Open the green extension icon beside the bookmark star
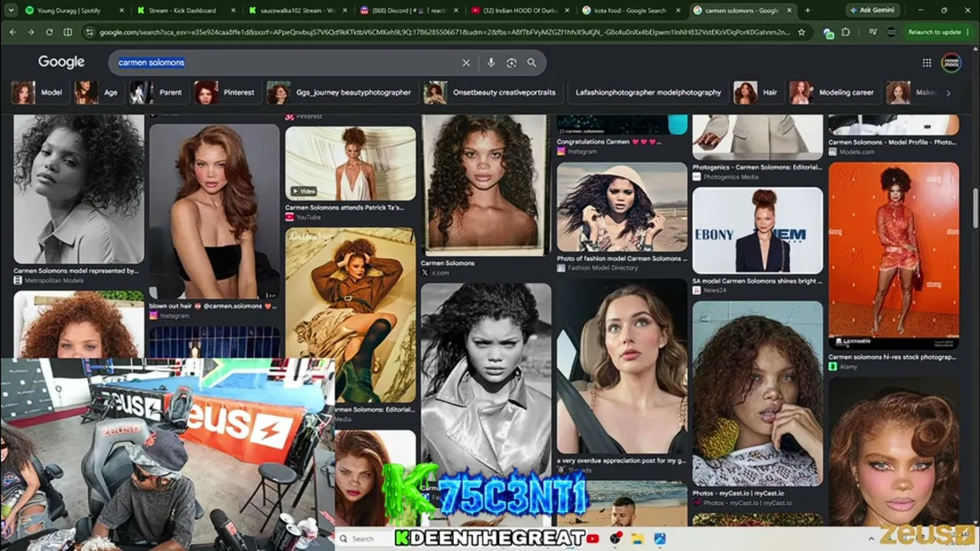Screen dimensions: 980x551 [x=828, y=33]
